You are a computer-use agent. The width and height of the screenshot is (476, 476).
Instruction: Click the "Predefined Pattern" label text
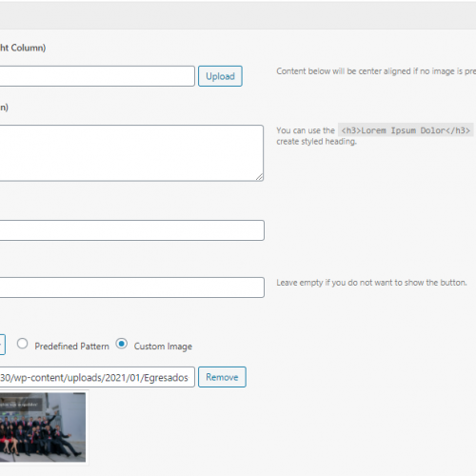coord(71,347)
